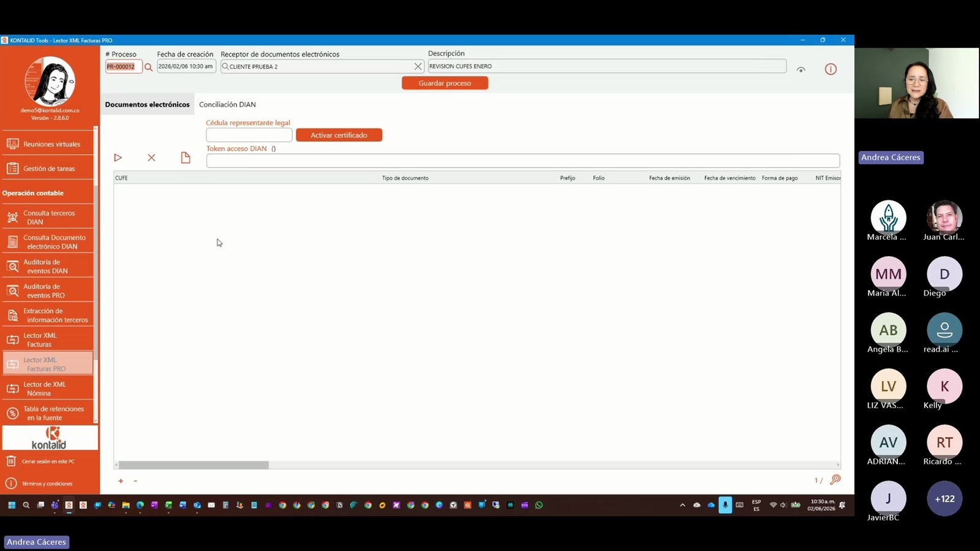Select Auditoría de eventos PRO
Image resolution: width=980 pixels, height=551 pixels.
[48, 291]
